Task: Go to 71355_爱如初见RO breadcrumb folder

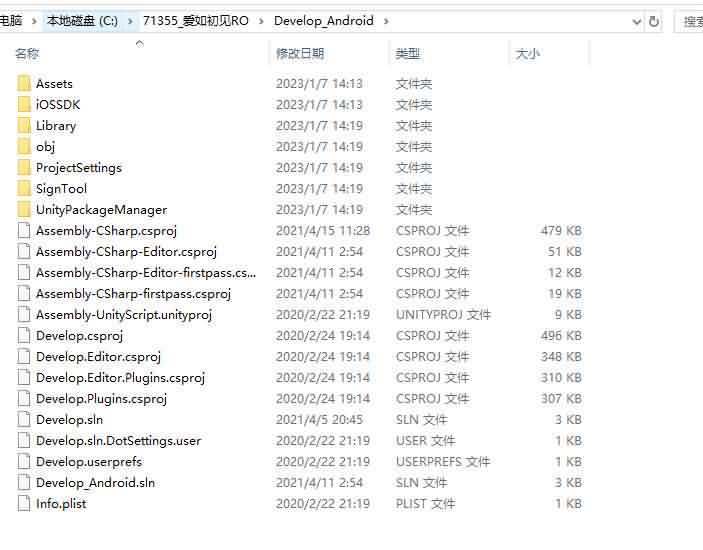Action: tap(196, 21)
